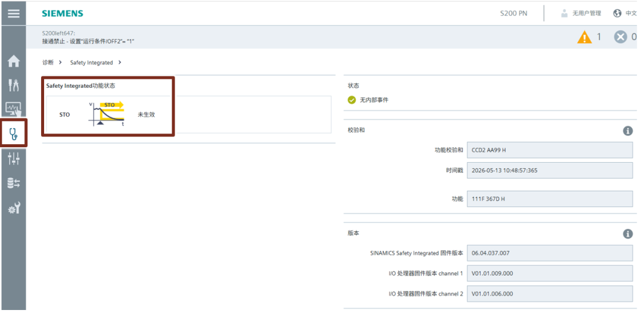The height and width of the screenshot is (313, 644).
Task: Click the orange warning triangle icon
Action: (x=584, y=38)
